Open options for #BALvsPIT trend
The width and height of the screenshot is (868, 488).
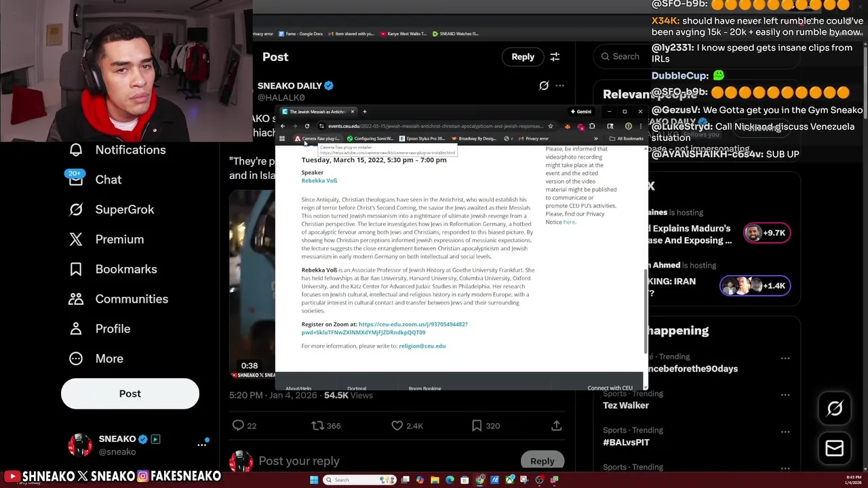click(785, 431)
